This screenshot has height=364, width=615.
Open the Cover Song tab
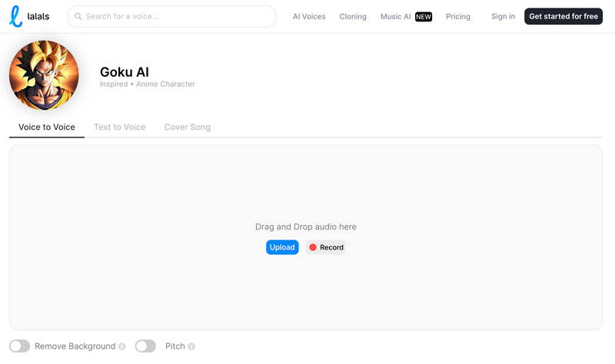[x=187, y=127]
